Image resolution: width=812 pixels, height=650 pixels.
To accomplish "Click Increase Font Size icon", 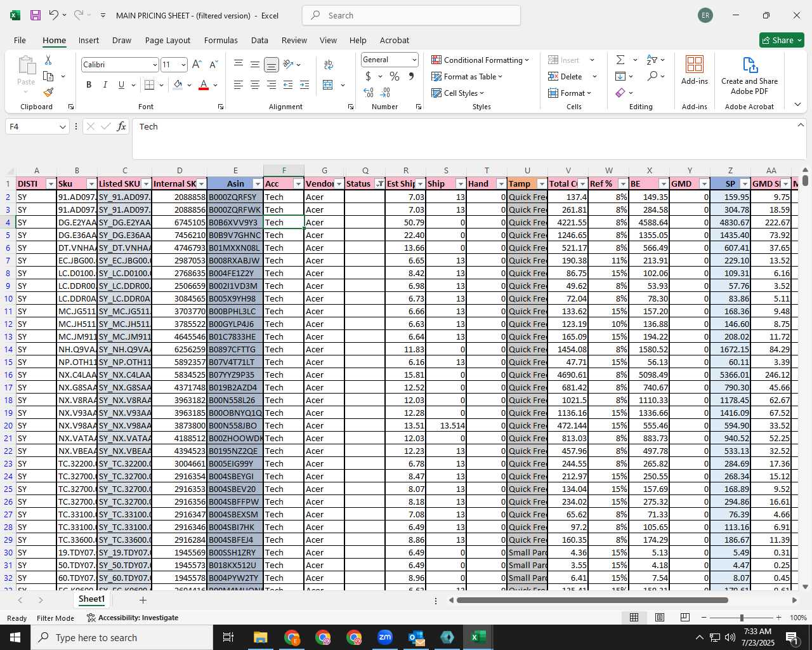I will pyautogui.click(x=197, y=65).
